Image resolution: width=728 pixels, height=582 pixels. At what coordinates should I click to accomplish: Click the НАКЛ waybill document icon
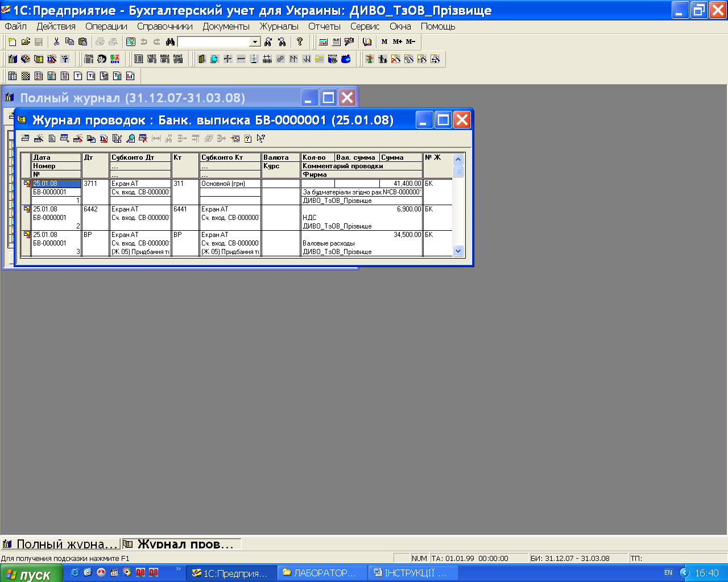(165, 59)
